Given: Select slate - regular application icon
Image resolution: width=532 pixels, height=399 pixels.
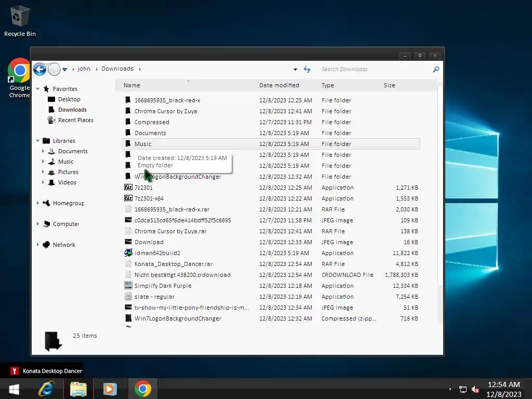Looking at the screenshot, I should (128, 297).
